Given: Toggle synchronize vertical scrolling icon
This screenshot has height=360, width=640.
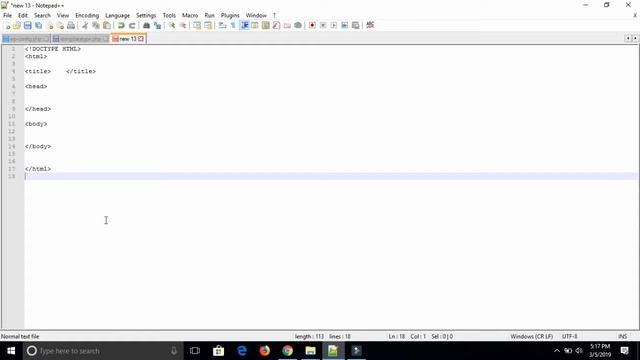Looking at the screenshot, I should click(x=197, y=25).
